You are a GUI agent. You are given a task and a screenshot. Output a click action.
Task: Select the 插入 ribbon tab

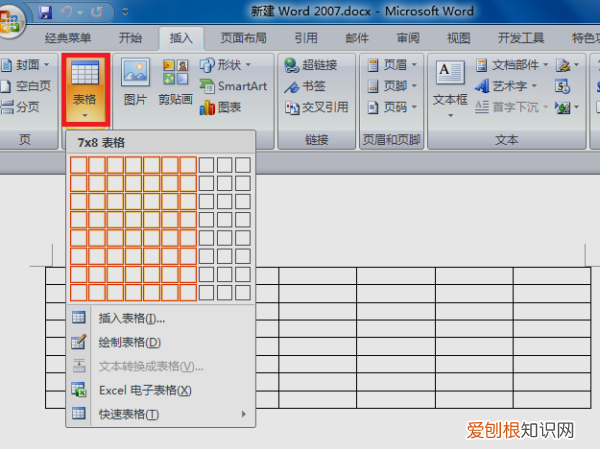point(181,38)
